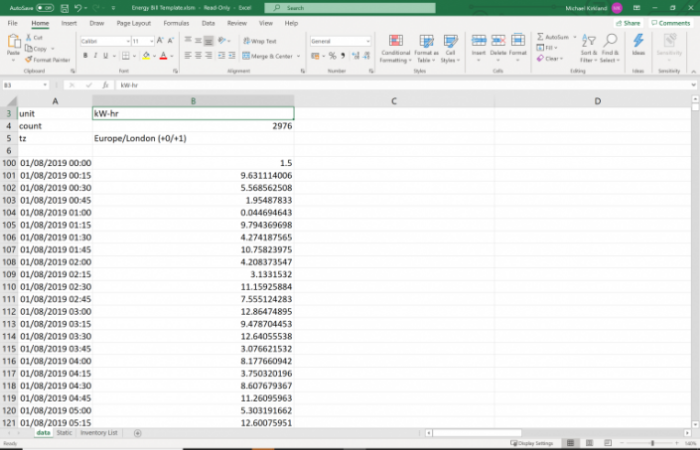Switch to the Page Layout tab

pyautogui.click(x=133, y=23)
